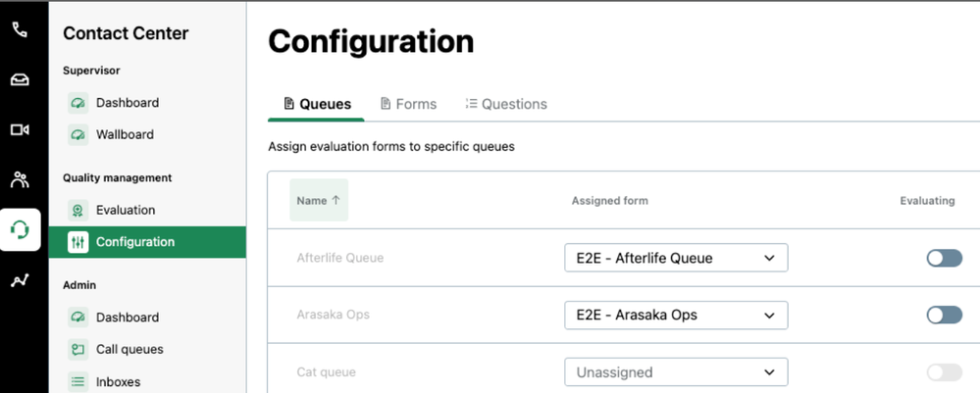Toggle Evaluating switch for Cat queue
This screenshot has height=393, width=980.
click(x=944, y=372)
